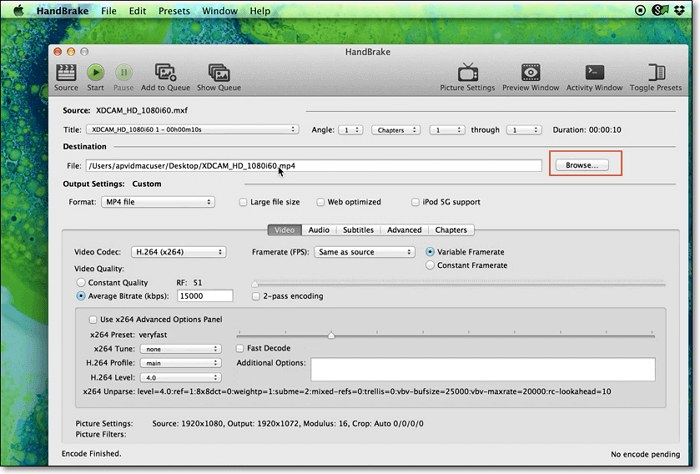Check the 2-pass encoding option
The image size is (700, 474).
257,296
